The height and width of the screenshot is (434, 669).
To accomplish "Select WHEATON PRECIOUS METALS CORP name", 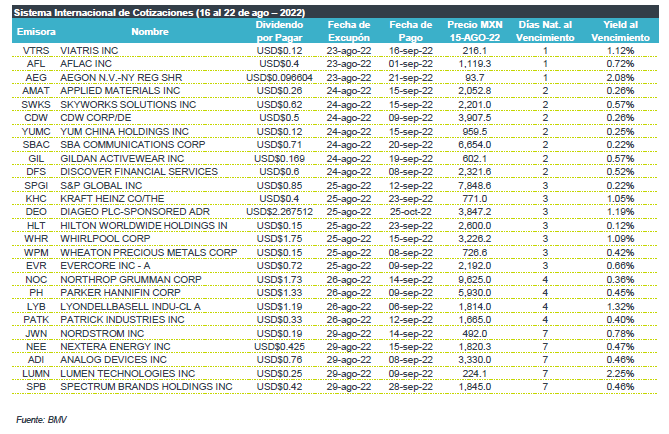I will pyautogui.click(x=148, y=253).
